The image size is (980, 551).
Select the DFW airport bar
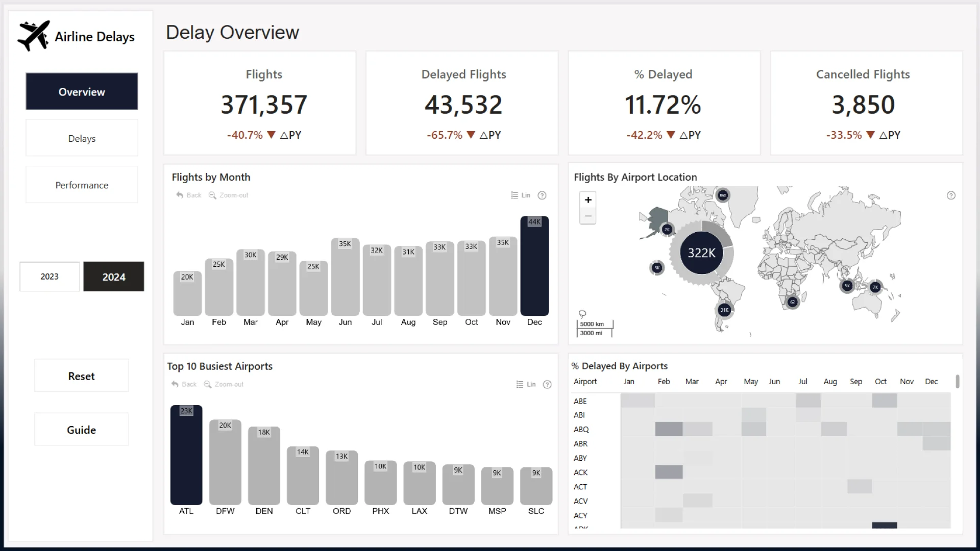(x=225, y=462)
